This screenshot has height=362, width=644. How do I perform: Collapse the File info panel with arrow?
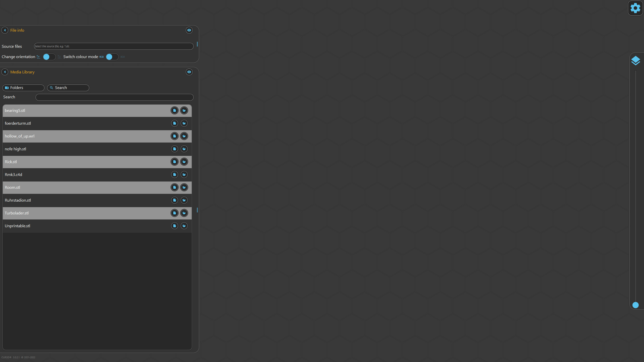[x=5, y=30]
